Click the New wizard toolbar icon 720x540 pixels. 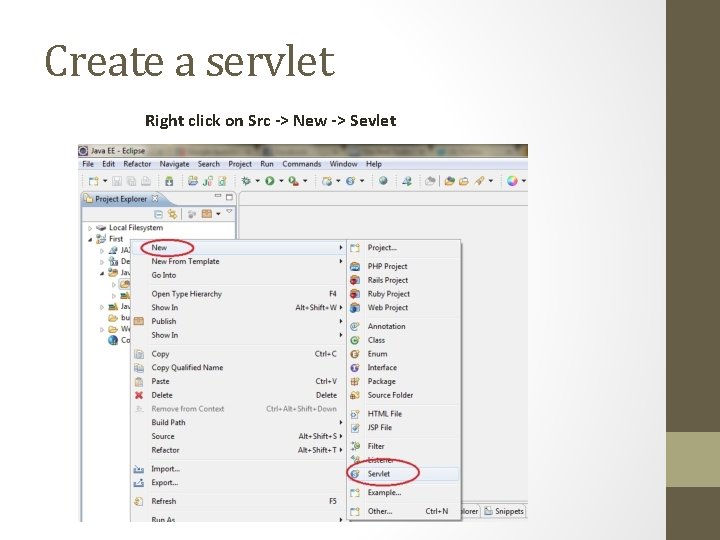pos(93,181)
